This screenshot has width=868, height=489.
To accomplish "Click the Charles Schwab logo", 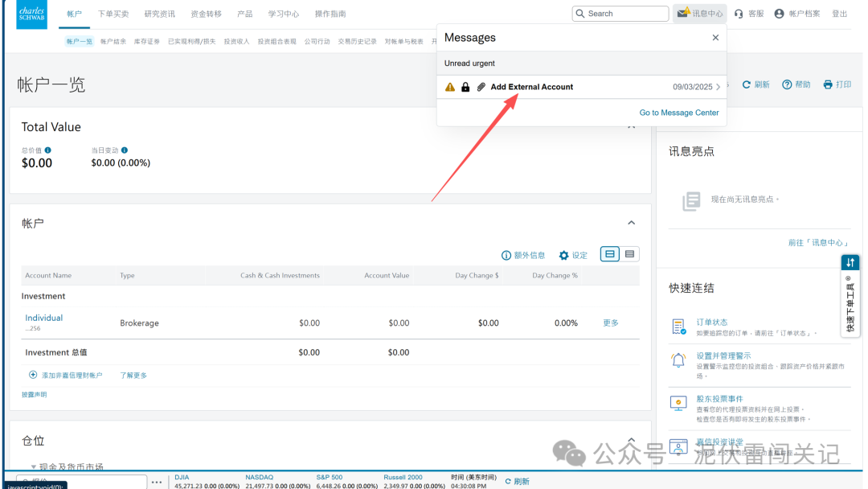I will click(x=31, y=14).
